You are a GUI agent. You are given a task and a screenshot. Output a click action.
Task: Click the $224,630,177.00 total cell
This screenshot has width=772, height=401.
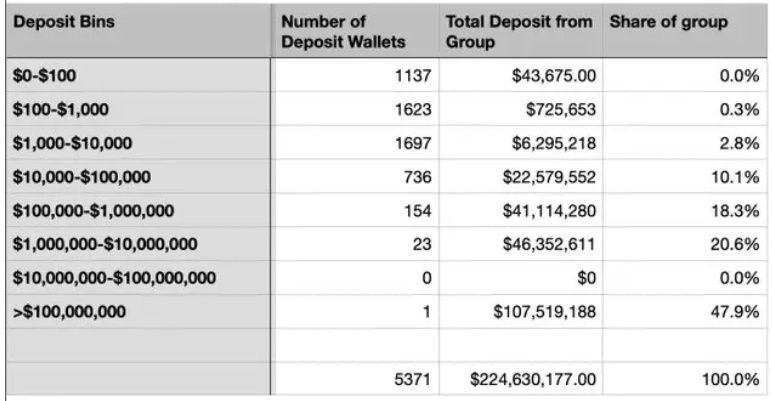tap(520, 379)
